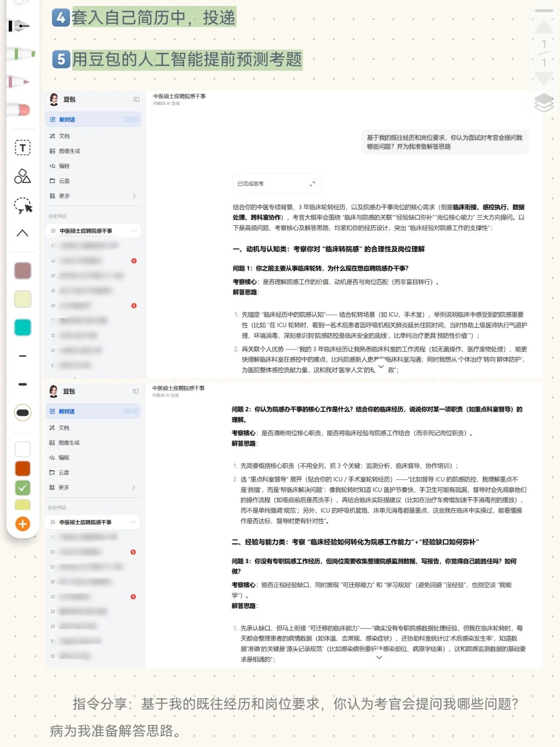The height and width of the screenshot is (747, 560).
Task: Pick the white color swatch
Action: [23, 449]
